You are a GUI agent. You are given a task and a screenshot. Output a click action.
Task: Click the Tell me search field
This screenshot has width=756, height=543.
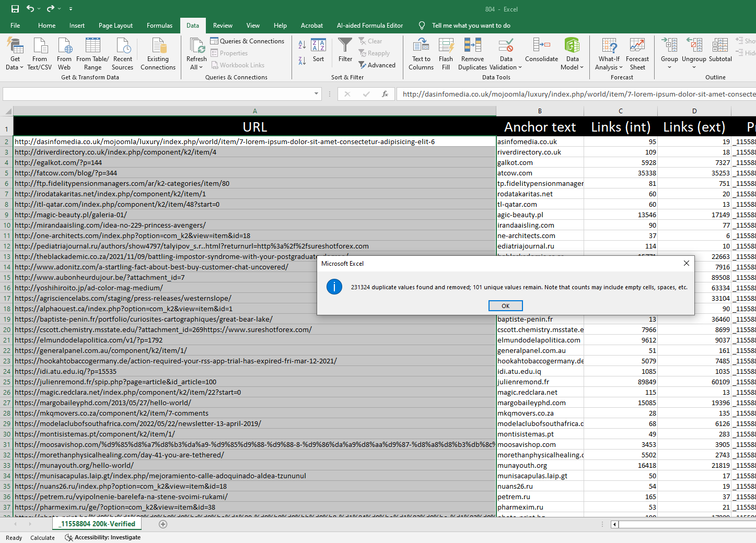coord(471,26)
